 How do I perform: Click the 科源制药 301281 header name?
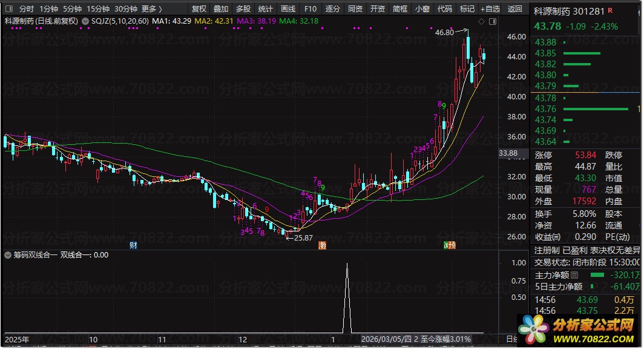click(569, 12)
